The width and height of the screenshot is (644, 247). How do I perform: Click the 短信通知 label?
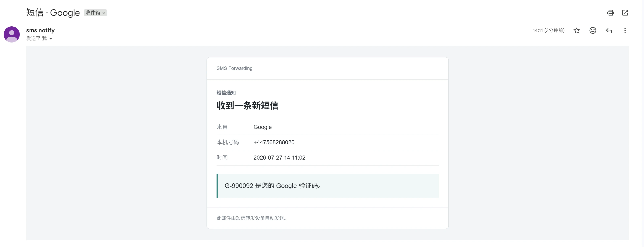tap(226, 93)
